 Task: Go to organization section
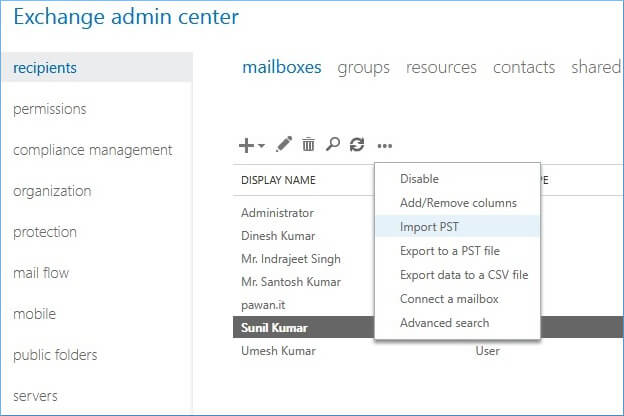(x=52, y=191)
